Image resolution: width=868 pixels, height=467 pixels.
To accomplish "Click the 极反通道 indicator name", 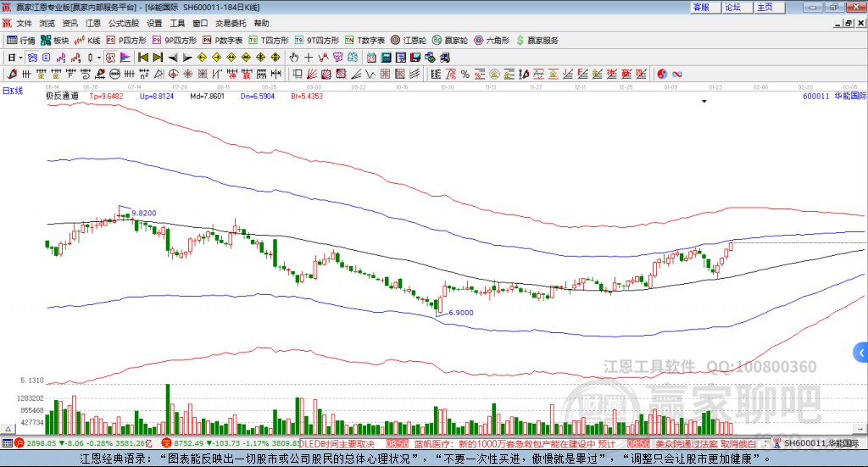I will pos(62,97).
